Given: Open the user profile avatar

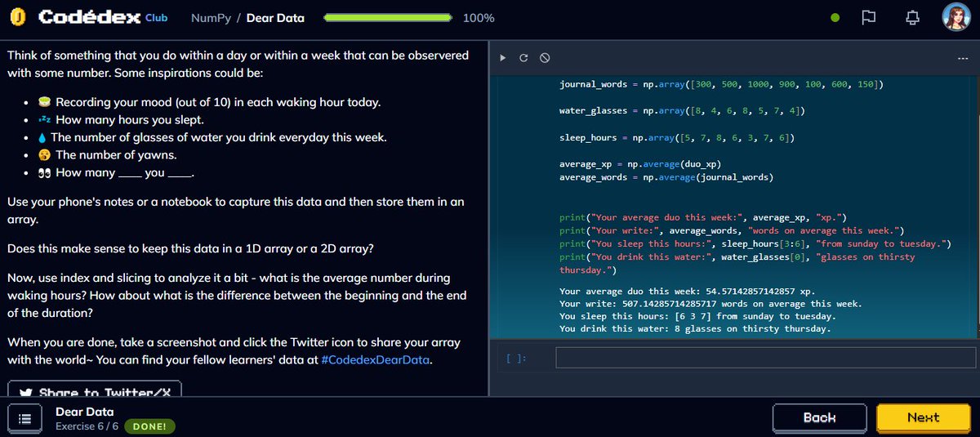Looking at the screenshot, I should (956, 17).
